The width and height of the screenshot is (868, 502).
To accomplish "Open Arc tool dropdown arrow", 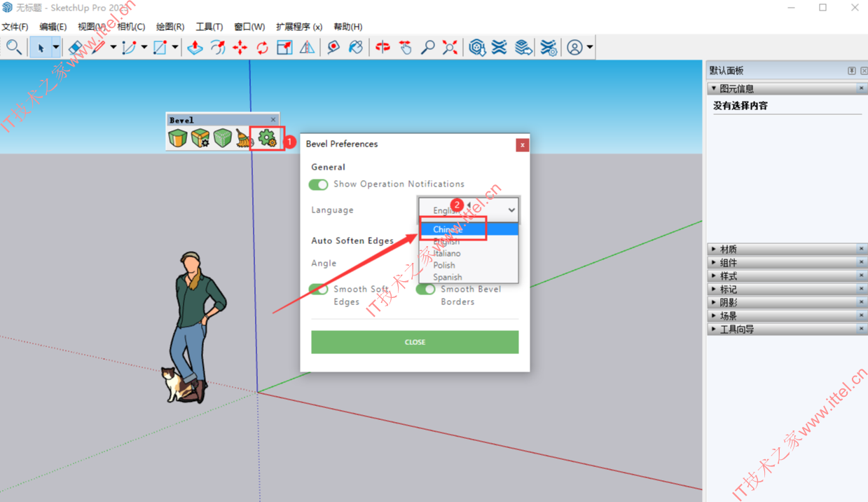I will click(144, 48).
